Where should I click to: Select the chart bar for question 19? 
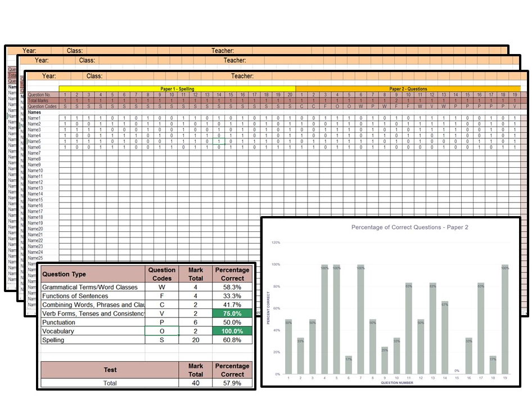click(505, 319)
